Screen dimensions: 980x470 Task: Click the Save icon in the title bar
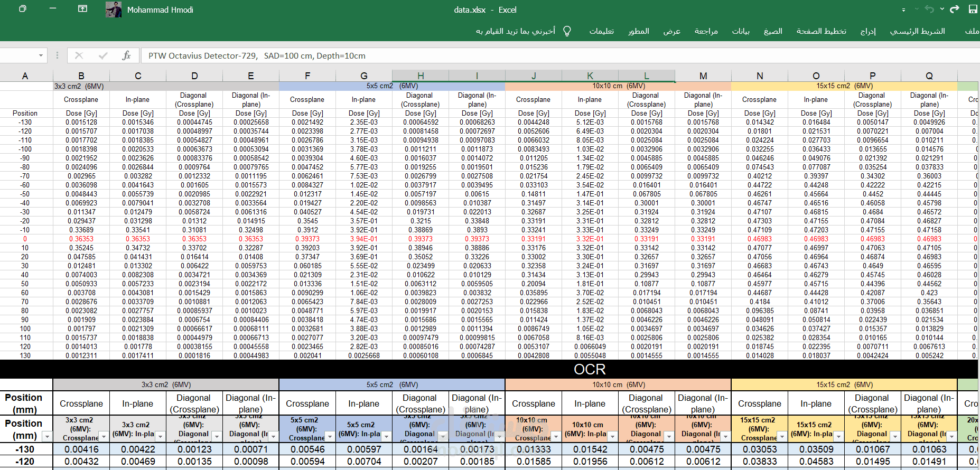click(973, 10)
